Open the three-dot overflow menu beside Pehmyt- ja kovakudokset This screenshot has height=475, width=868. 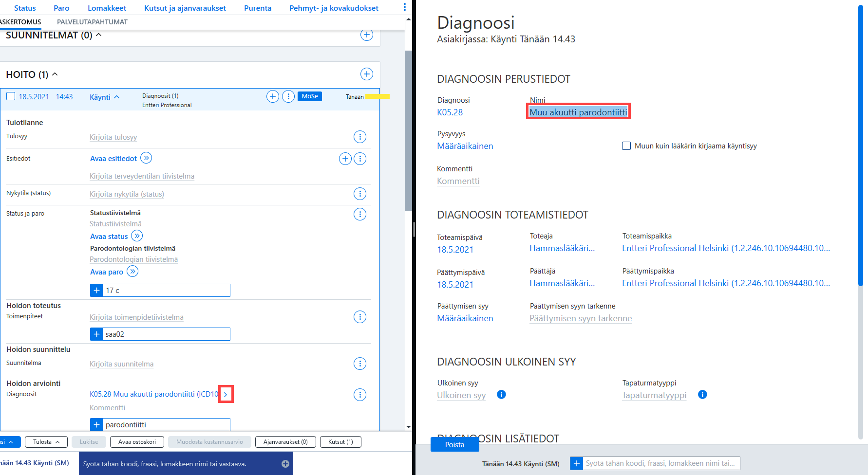point(404,7)
